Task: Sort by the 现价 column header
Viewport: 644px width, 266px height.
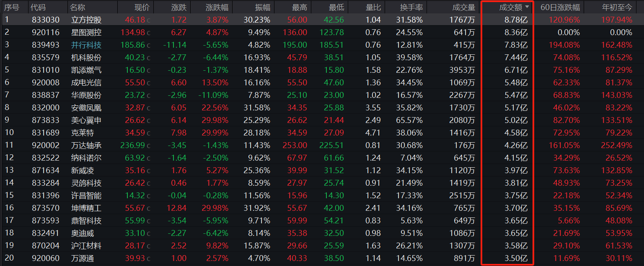Action: click(142, 7)
